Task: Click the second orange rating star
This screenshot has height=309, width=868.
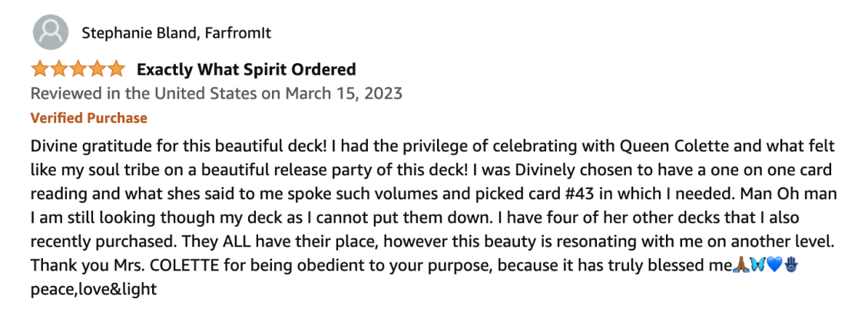Action: pos(59,69)
